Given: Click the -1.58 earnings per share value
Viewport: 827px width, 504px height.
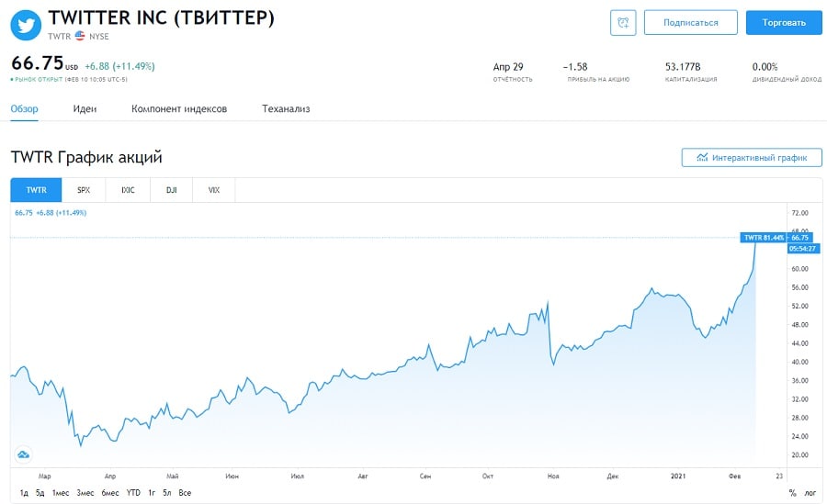Looking at the screenshot, I should pyautogui.click(x=575, y=67).
